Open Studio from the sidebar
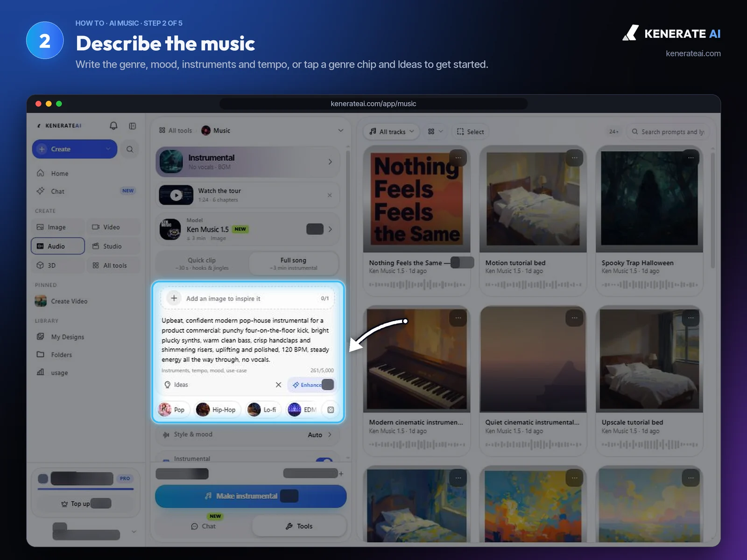 [x=113, y=246]
